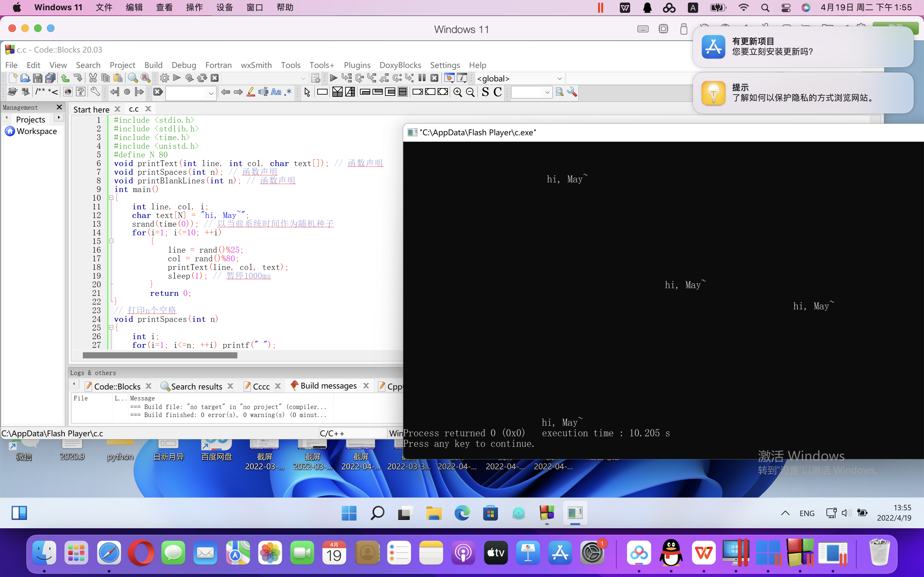Click the Save file toolbar icon

38,78
